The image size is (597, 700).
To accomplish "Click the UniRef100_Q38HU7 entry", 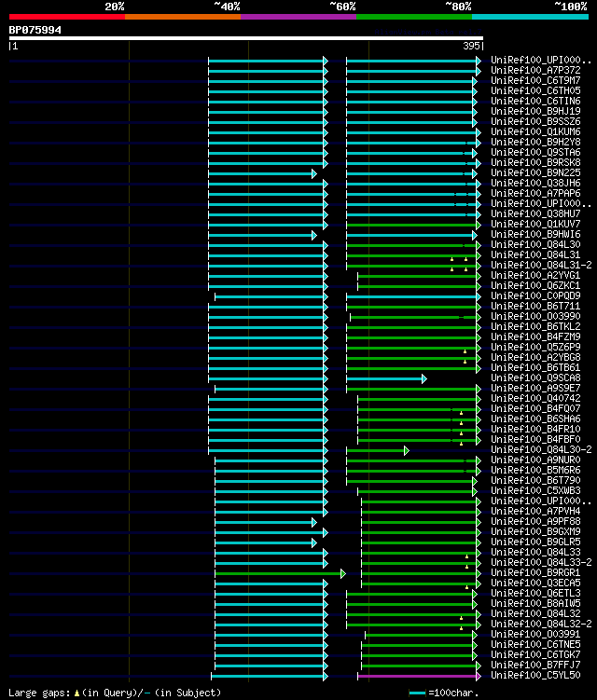I will [x=535, y=214].
